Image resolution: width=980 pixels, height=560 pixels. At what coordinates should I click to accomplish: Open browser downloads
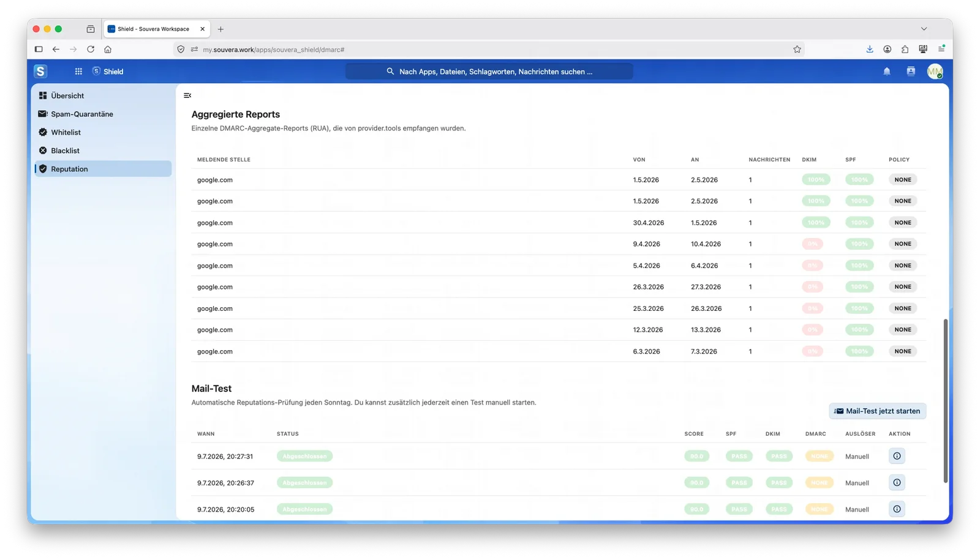pos(869,49)
